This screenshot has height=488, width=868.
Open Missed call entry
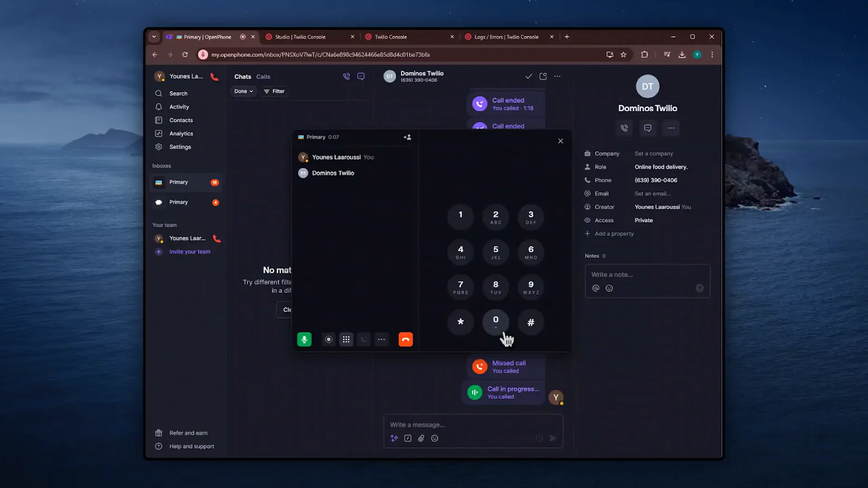click(x=506, y=367)
